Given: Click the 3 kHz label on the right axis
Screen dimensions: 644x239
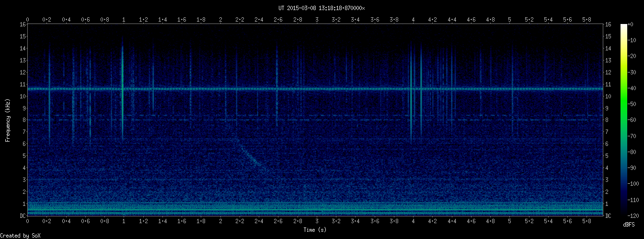Looking at the screenshot, I should [x=607, y=180].
